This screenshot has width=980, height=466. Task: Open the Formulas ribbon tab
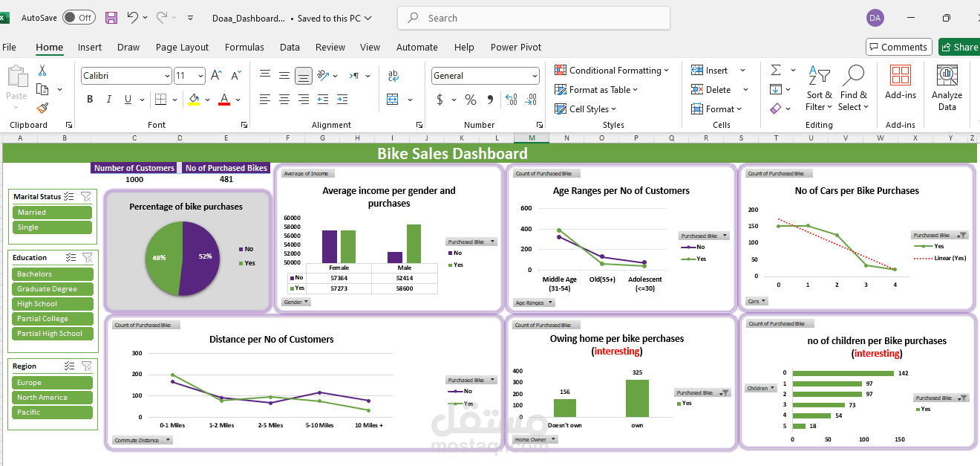(244, 47)
